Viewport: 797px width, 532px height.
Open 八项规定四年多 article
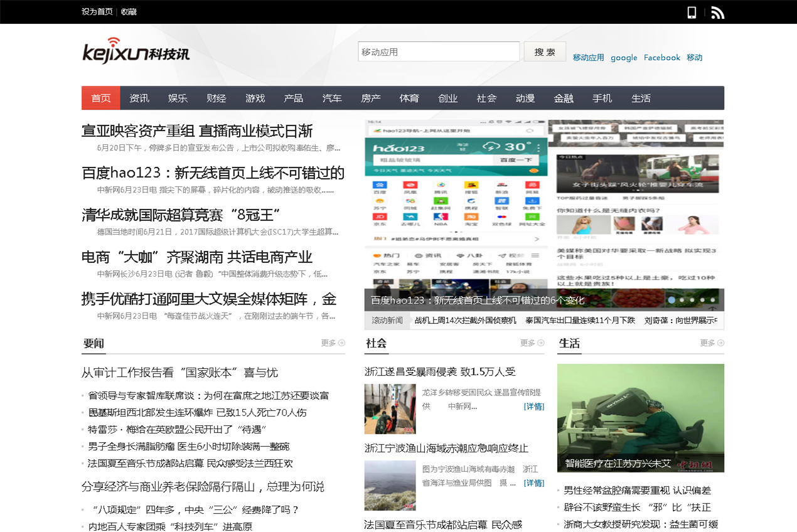click(x=195, y=510)
